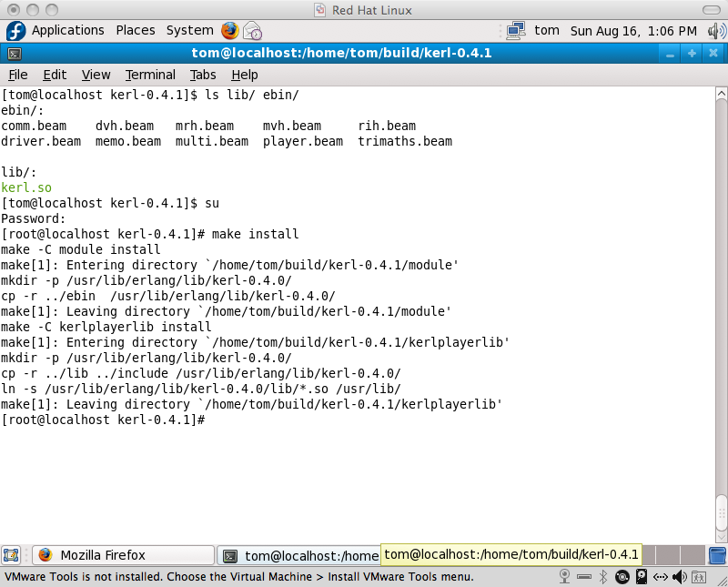The image size is (728, 587).
Task: Open the volume speaker icon in top panel
Action: (x=712, y=30)
